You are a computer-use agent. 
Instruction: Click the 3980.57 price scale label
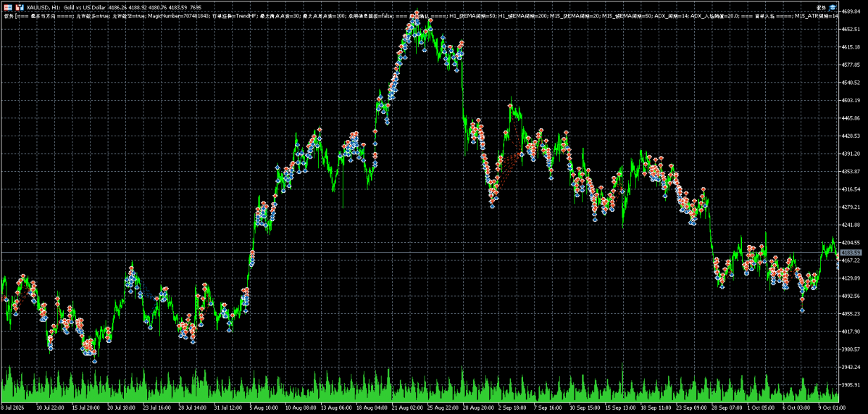(851, 349)
